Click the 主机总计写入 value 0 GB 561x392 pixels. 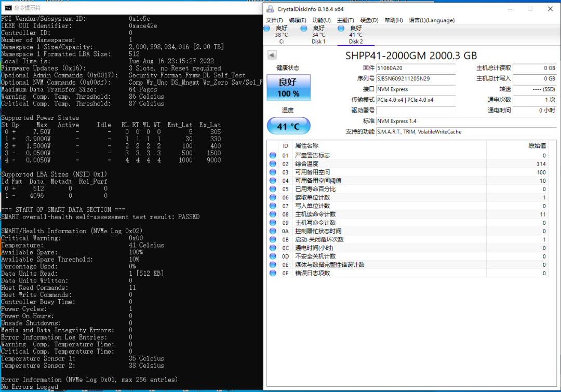coord(535,79)
